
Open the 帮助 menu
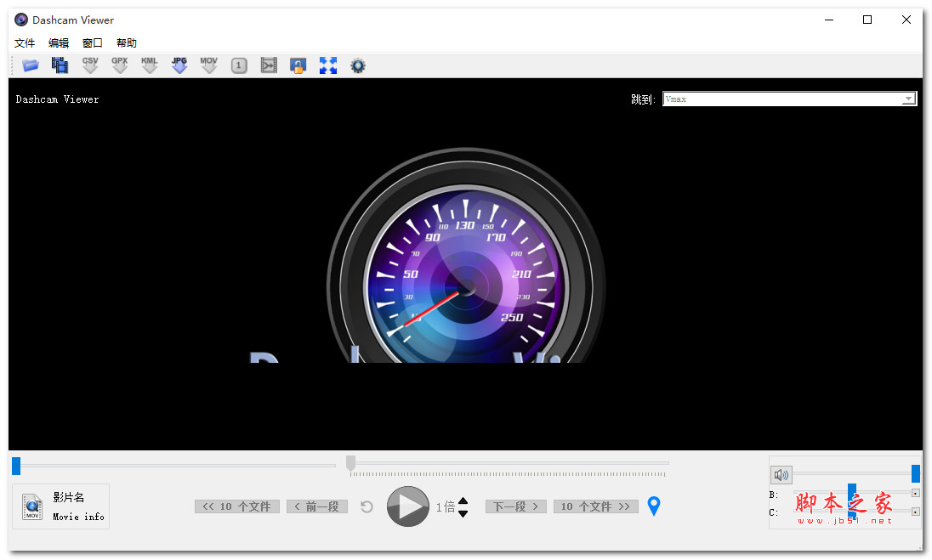(126, 42)
